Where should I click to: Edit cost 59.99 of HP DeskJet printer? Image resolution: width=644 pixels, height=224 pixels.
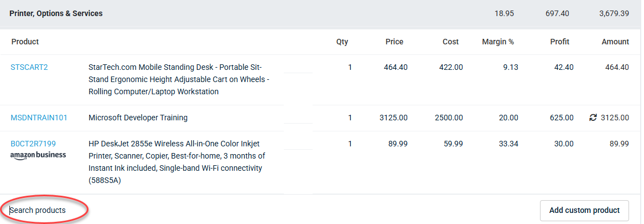(x=453, y=144)
